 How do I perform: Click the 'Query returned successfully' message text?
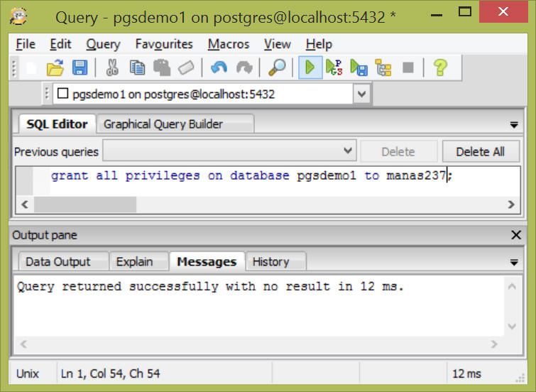tap(211, 287)
